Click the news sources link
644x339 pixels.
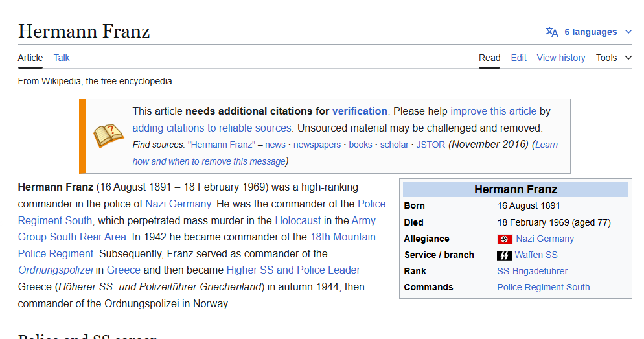275,145
